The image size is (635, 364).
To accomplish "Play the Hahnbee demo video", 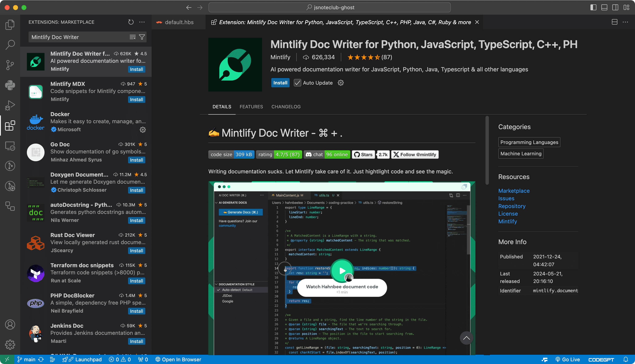I will pyautogui.click(x=342, y=271).
